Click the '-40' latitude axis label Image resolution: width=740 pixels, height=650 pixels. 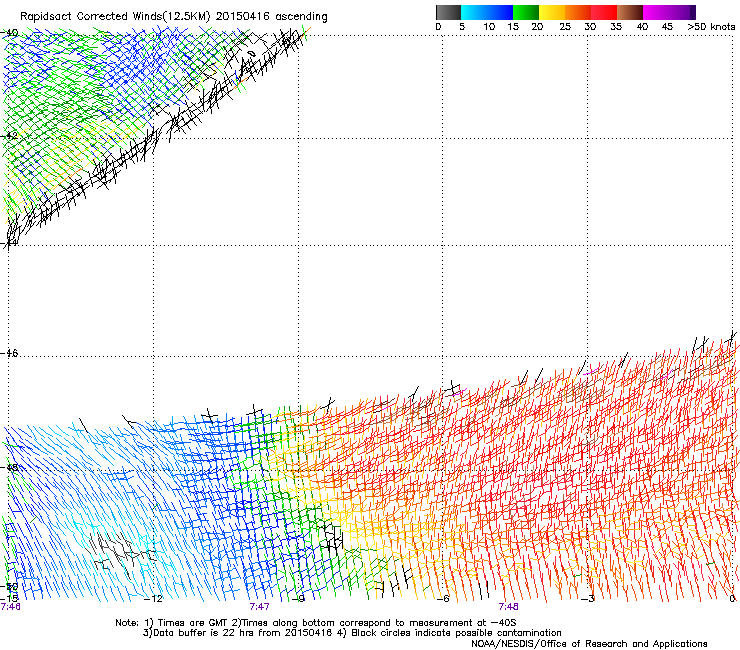10,33
